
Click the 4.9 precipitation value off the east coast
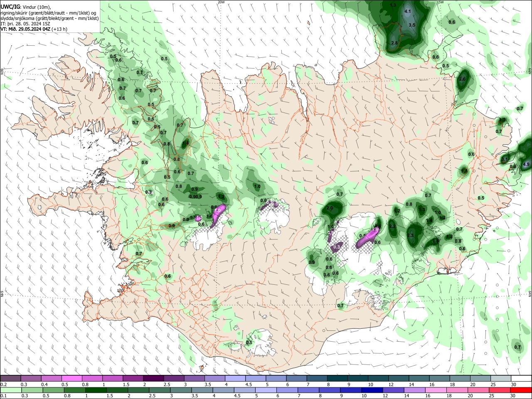tap(526, 164)
